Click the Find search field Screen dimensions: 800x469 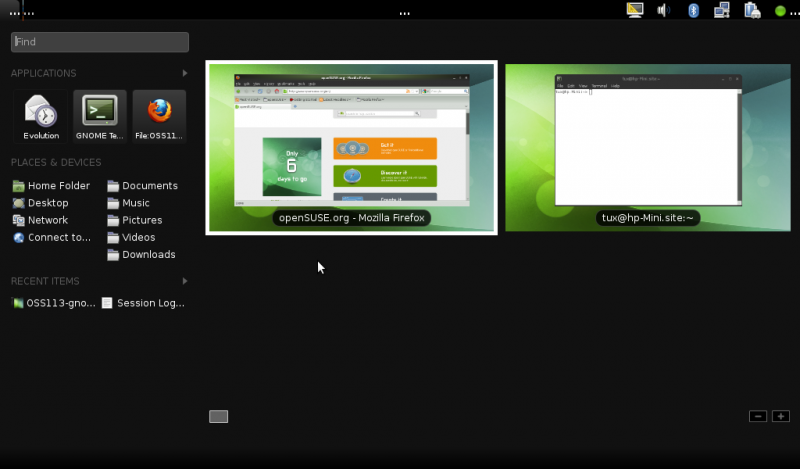click(100, 42)
